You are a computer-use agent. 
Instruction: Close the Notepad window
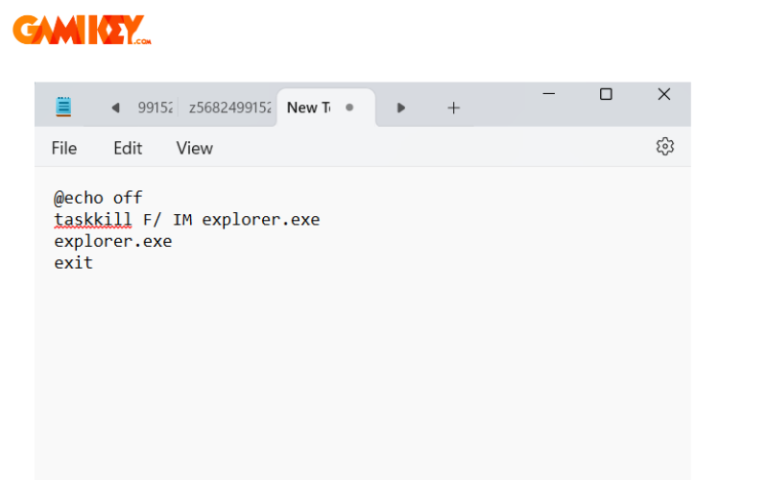click(664, 94)
